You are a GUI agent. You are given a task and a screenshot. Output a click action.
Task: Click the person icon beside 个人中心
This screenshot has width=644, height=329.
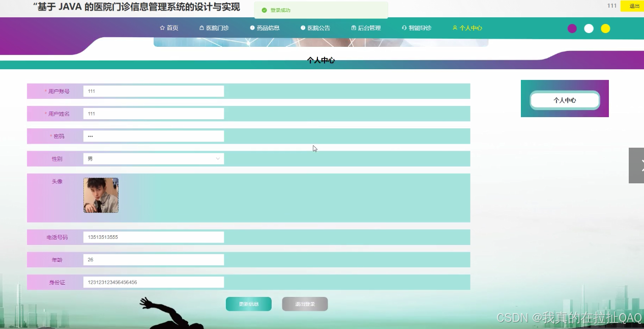[x=454, y=28]
